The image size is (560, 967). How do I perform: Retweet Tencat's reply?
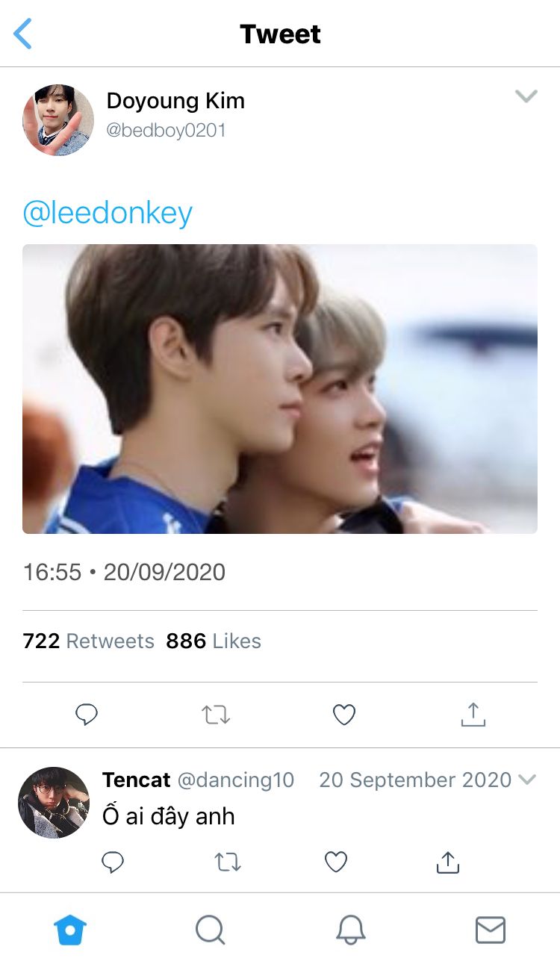(227, 862)
